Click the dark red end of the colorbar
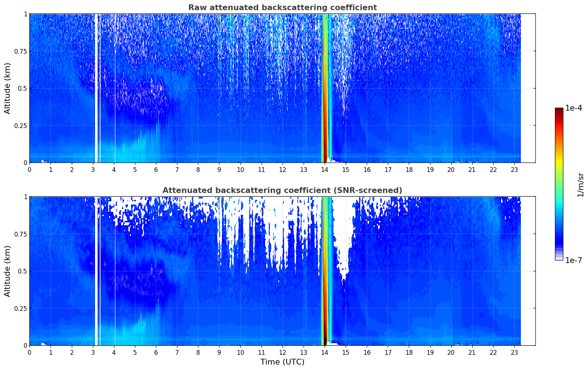This screenshot has width=588, height=370. (x=559, y=110)
